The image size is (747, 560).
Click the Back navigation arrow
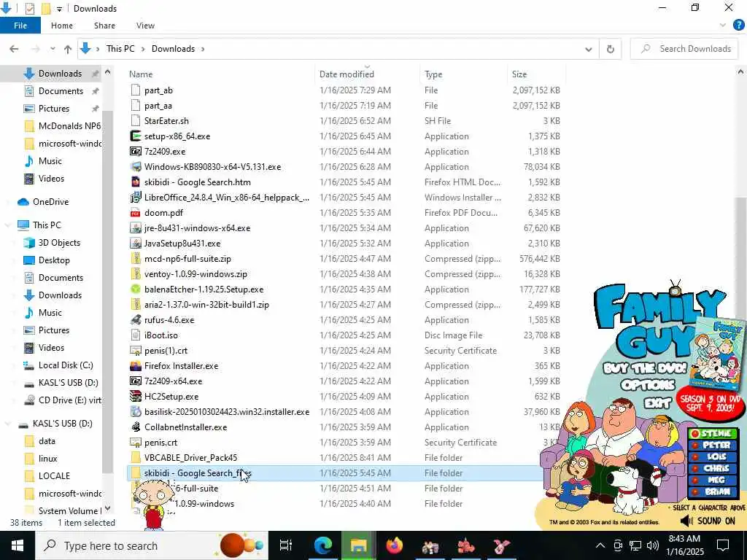point(15,49)
